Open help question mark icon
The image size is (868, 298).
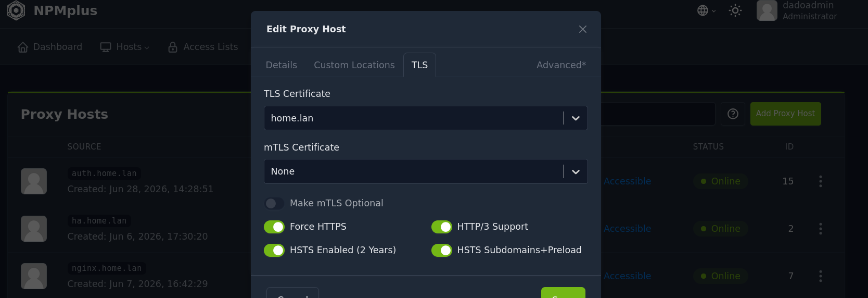click(x=733, y=114)
